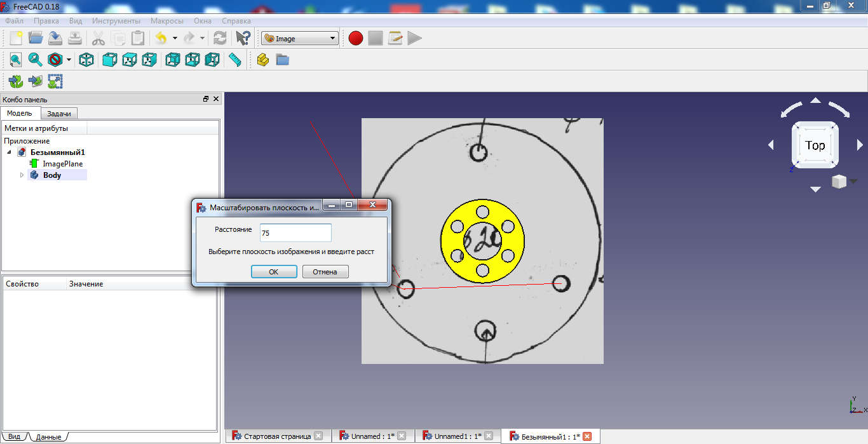Click the Top face of navigation cube
This screenshot has height=444, width=868.
[815, 145]
